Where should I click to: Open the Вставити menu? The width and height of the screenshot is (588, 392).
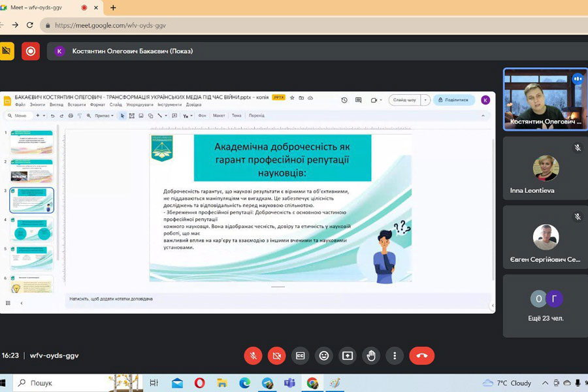click(x=76, y=105)
